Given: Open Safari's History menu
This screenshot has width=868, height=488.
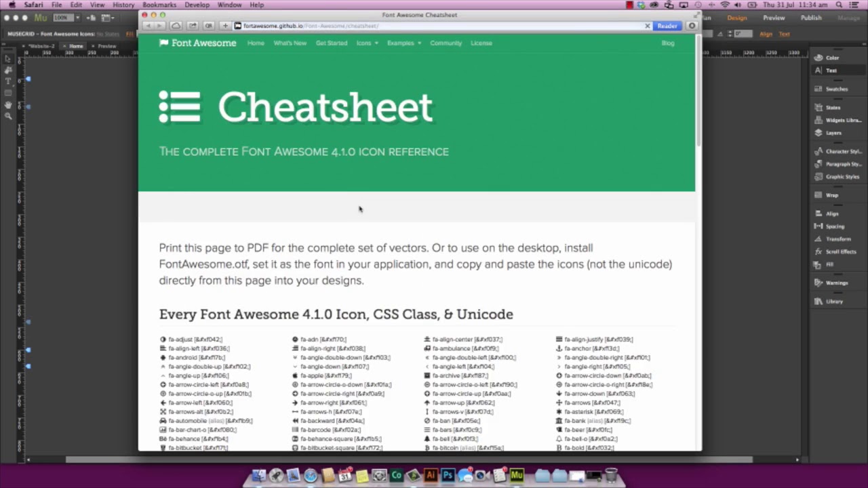Looking at the screenshot, I should [123, 5].
